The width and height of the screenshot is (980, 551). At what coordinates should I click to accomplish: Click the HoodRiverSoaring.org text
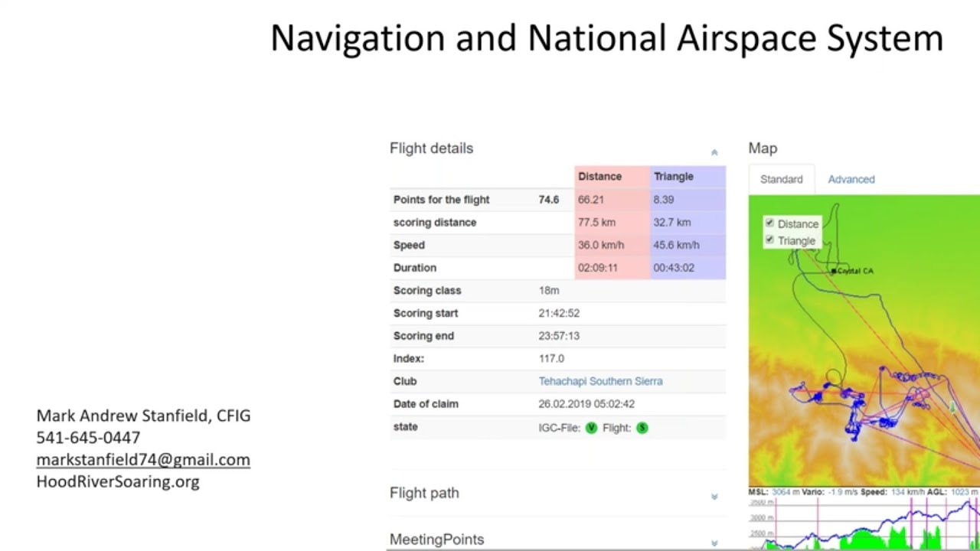click(x=118, y=481)
